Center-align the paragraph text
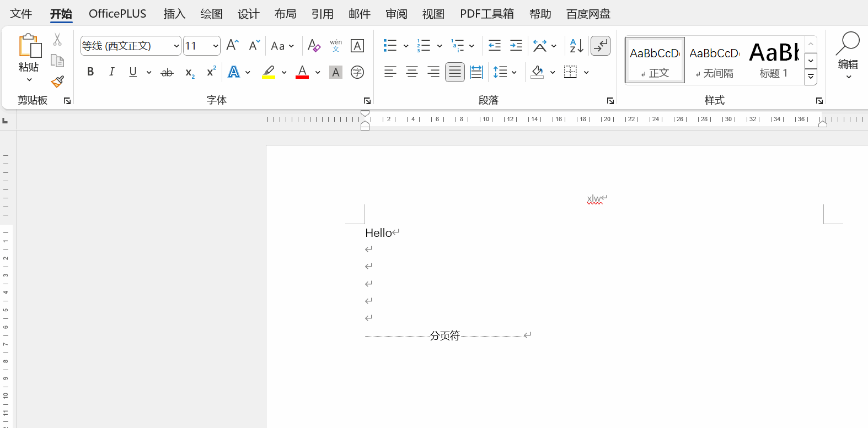The image size is (868, 428). tap(411, 72)
